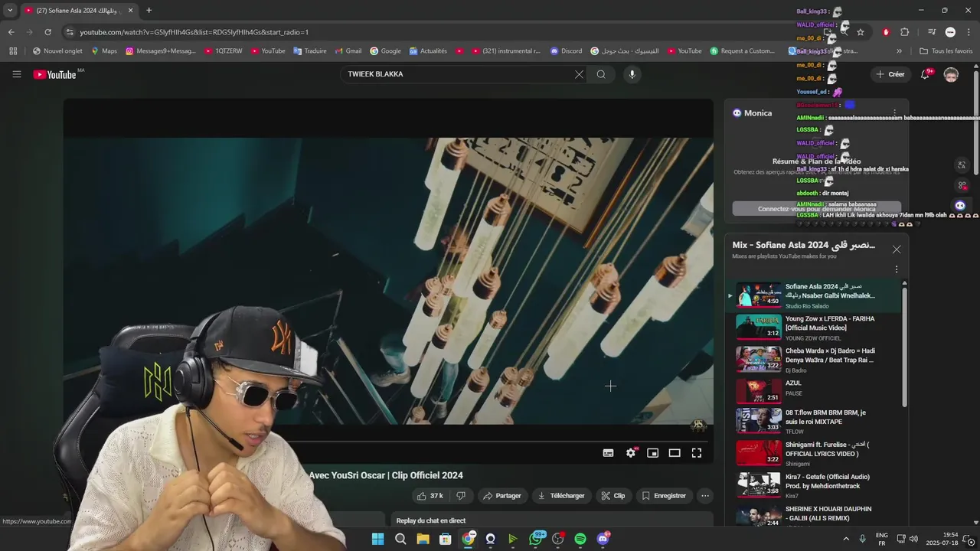Close the Sofiane Asla 2024 tab
980x551 pixels.
[130, 10]
